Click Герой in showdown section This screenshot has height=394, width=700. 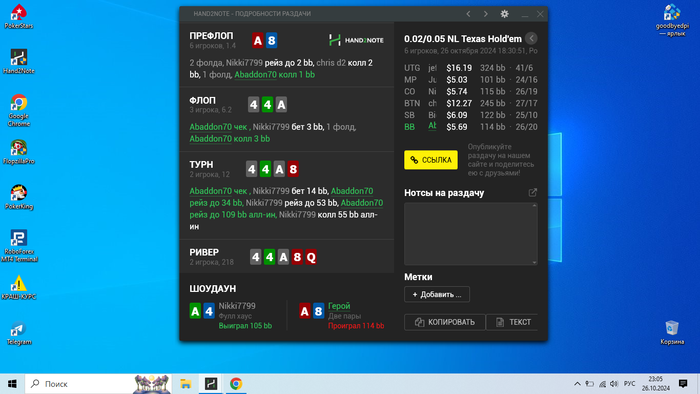(x=339, y=306)
